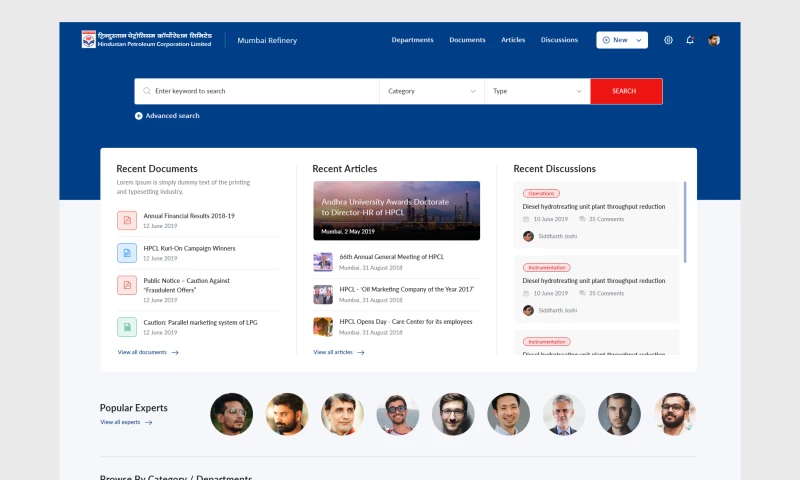Click the View all experts link
Viewport: 800px width, 480px height.
click(126, 422)
